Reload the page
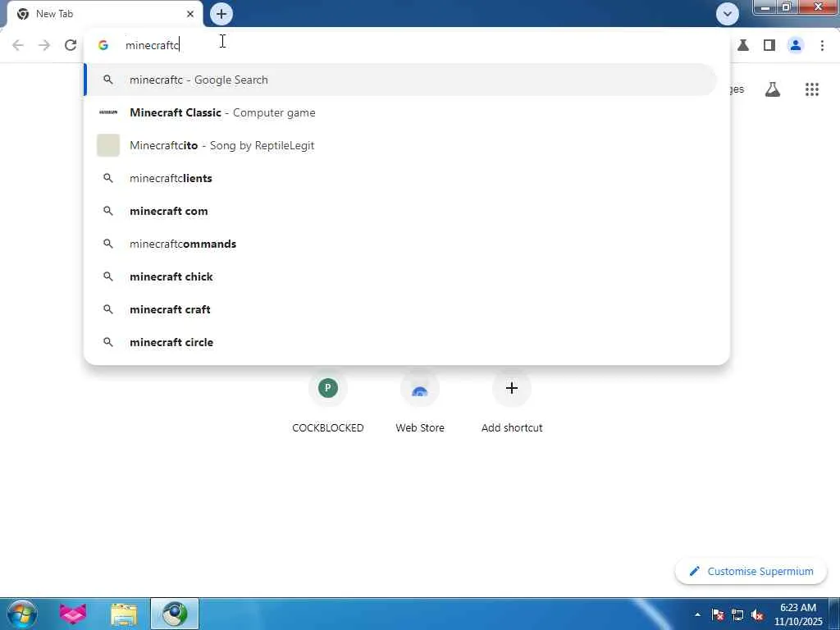This screenshot has height=630, width=840. 71,45
